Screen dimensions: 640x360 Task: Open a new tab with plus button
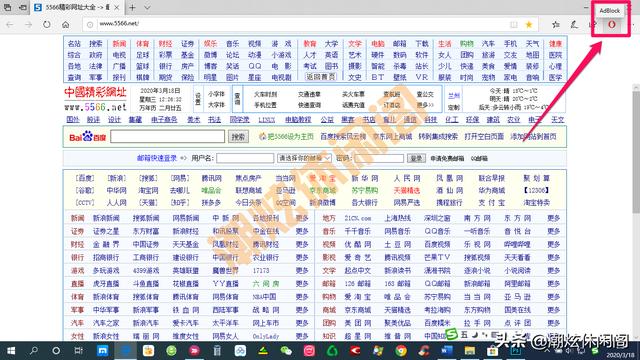tap(132, 7)
